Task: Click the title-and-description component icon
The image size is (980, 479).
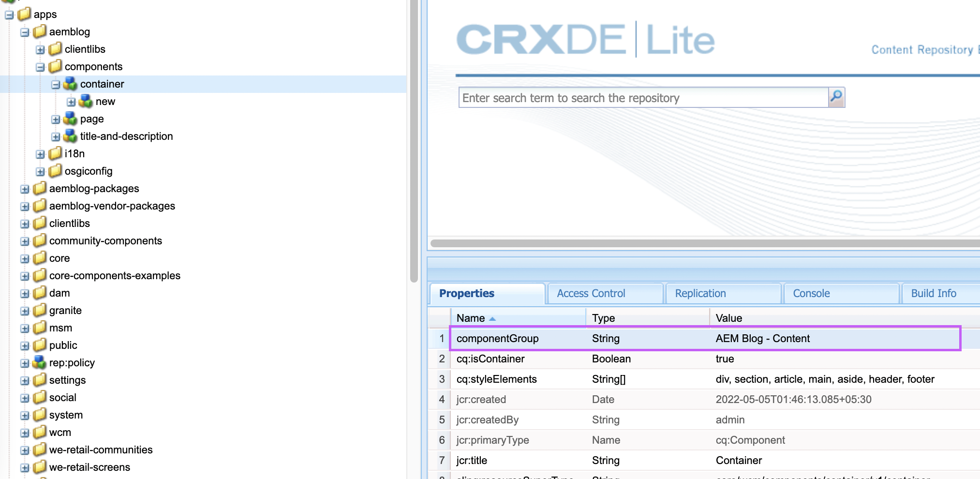Action: coord(71,136)
